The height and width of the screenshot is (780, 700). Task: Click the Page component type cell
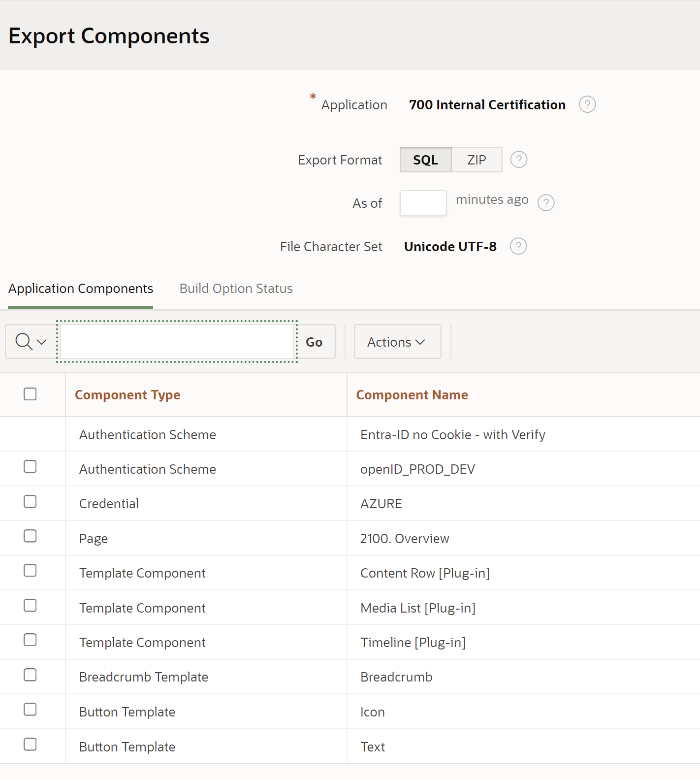click(x=206, y=538)
